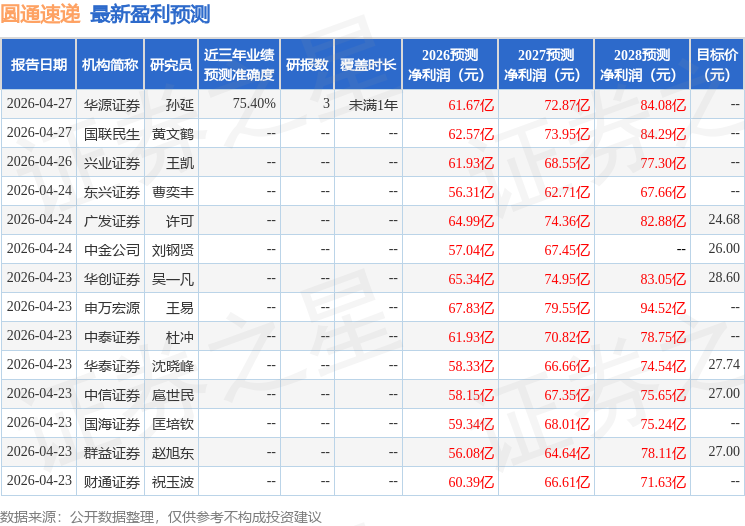Image resolution: width=745 pixels, height=526 pixels.
Task: Select the 机构简称 column header
Action: [x=110, y=65]
